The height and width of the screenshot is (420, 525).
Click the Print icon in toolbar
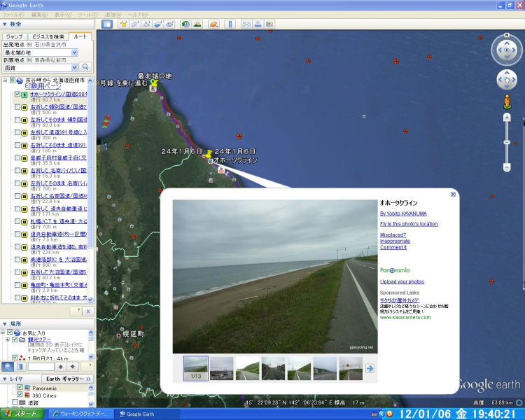pyautogui.click(x=258, y=24)
